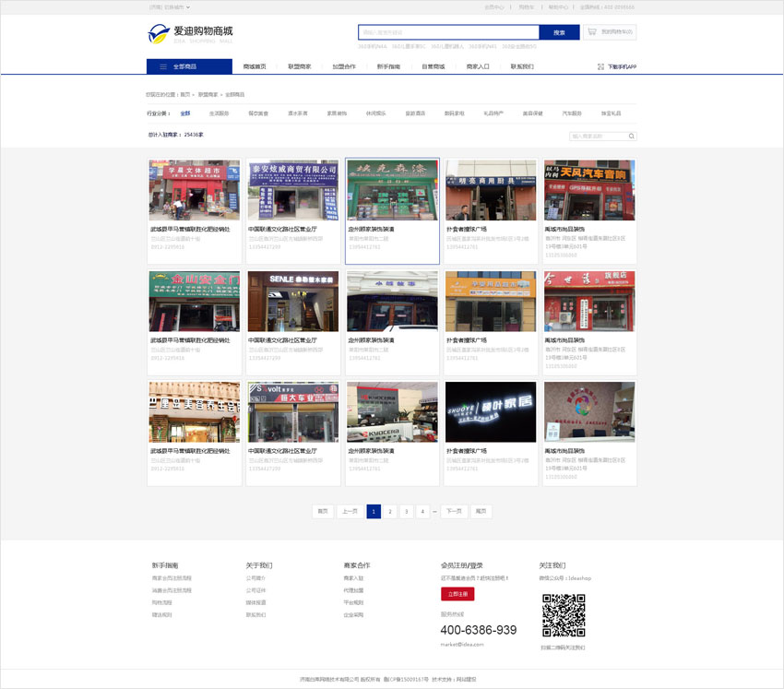
Task: Click the footer WeChat QR code
Action: [x=563, y=615]
